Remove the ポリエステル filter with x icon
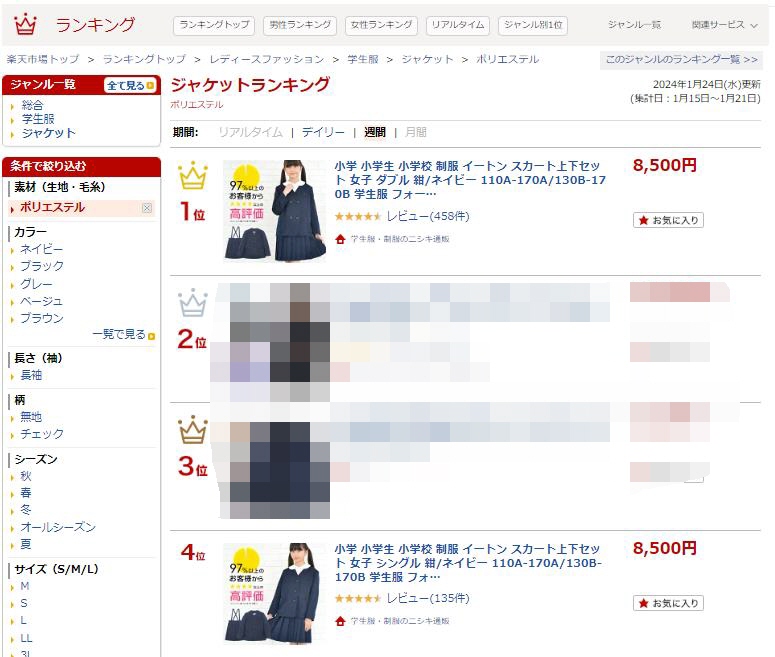Screen dimensions: 775x657 tap(147, 208)
